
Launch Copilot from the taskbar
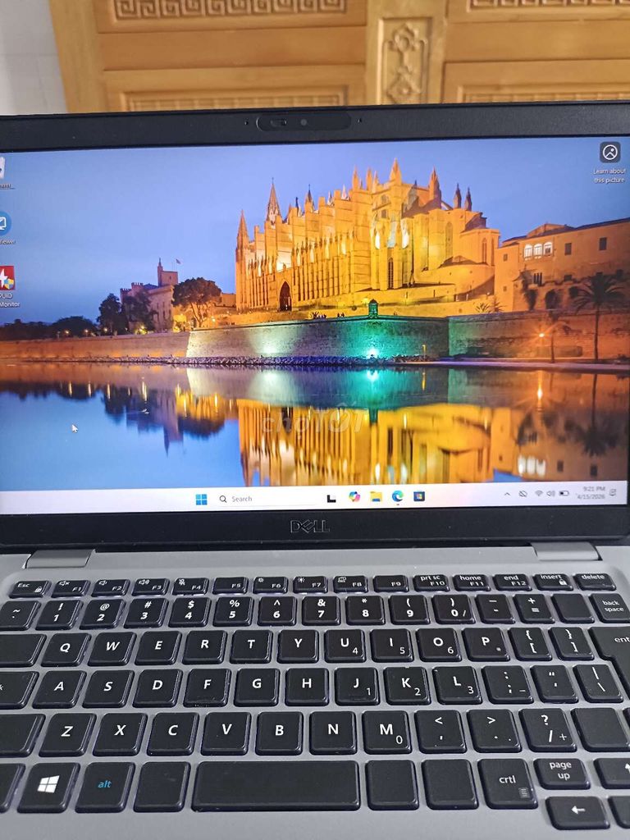pos(354,496)
